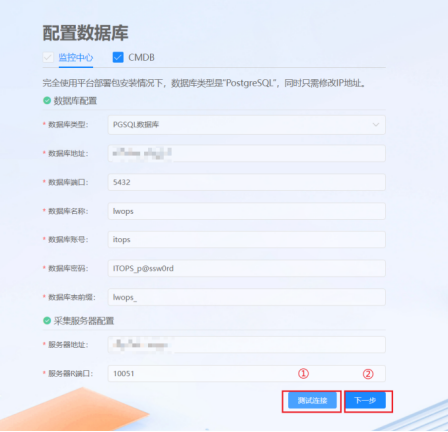Select the PGSQL数据库 combo box
The width and height of the screenshot is (448, 432).
[x=247, y=125]
